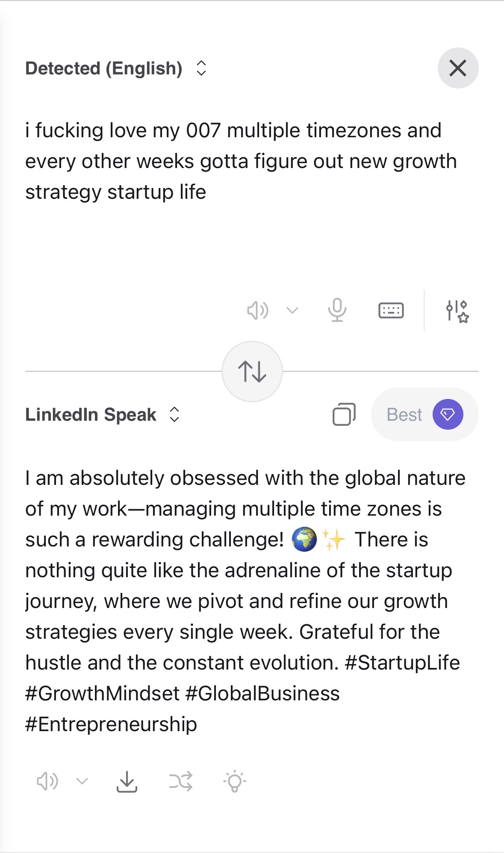Open the LinkedIn Speak target selector
Image resolution: width=504 pixels, height=853 pixels.
coord(174,415)
